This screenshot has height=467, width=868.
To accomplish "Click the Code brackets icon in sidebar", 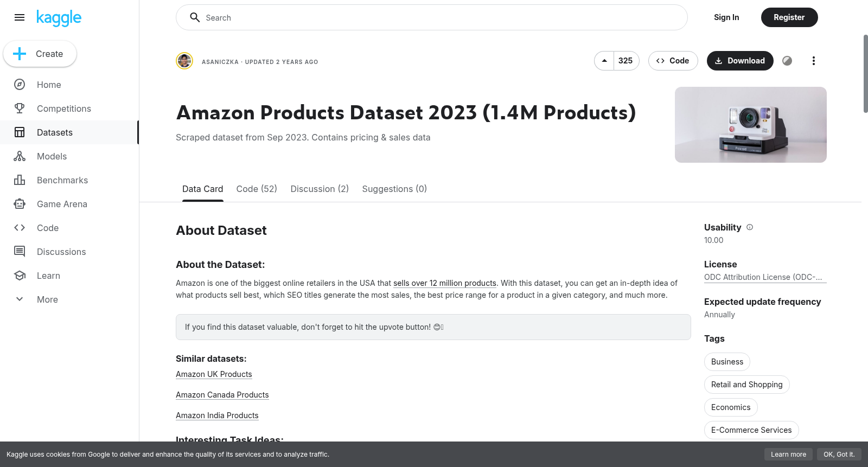I will point(20,228).
